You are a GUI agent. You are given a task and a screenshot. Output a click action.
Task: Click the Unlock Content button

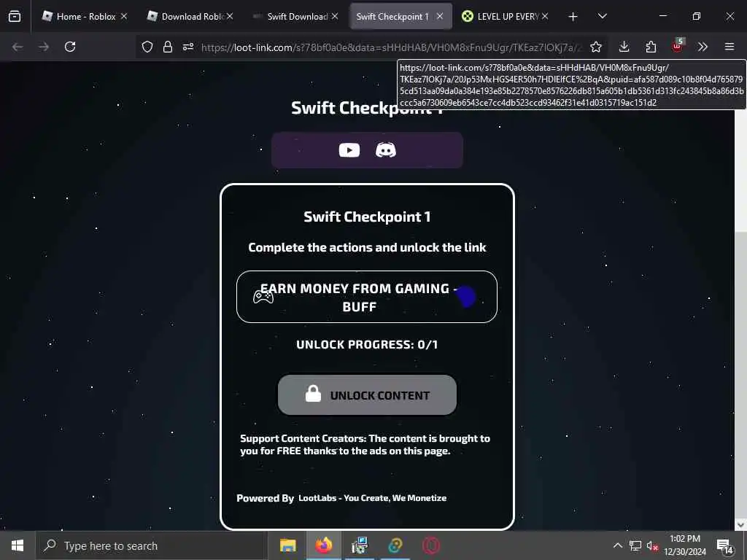tap(367, 395)
